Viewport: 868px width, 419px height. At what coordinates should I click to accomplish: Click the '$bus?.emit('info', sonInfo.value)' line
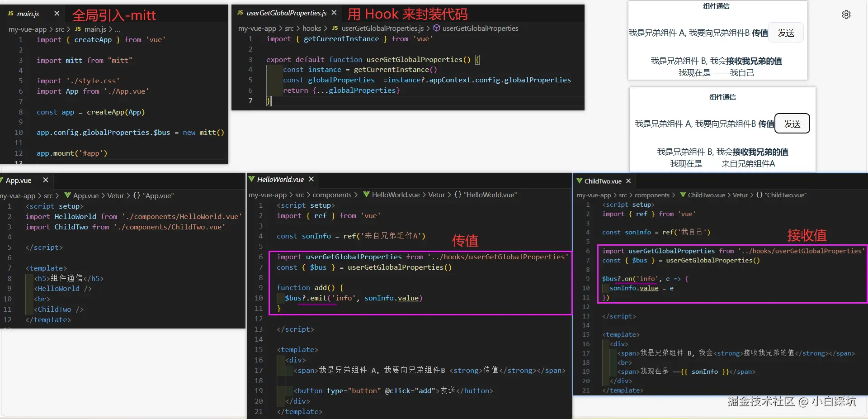[x=354, y=298]
